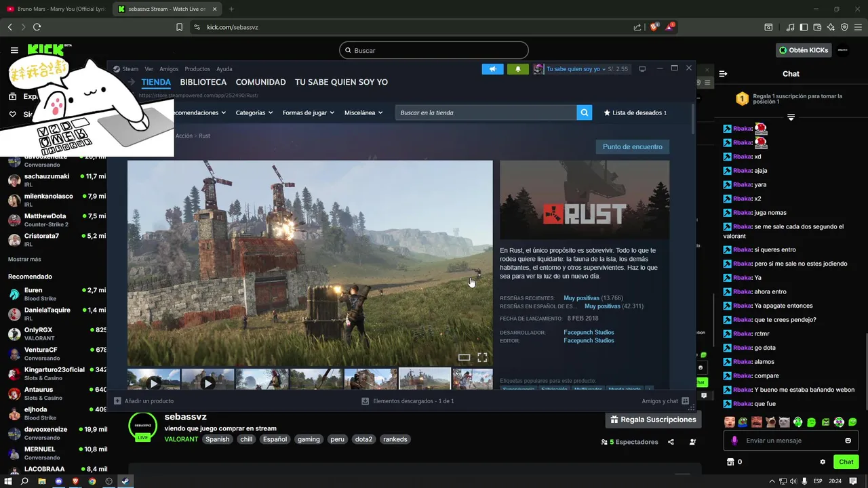The width and height of the screenshot is (868, 488).
Task: Click the Kick Buscar search box
Action: click(434, 50)
